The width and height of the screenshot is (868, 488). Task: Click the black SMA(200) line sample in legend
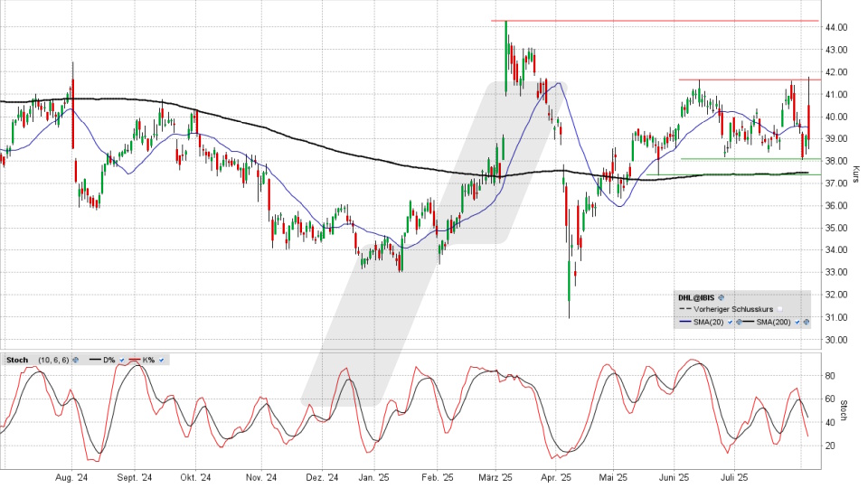pyautogui.click(x=749, y=322)
